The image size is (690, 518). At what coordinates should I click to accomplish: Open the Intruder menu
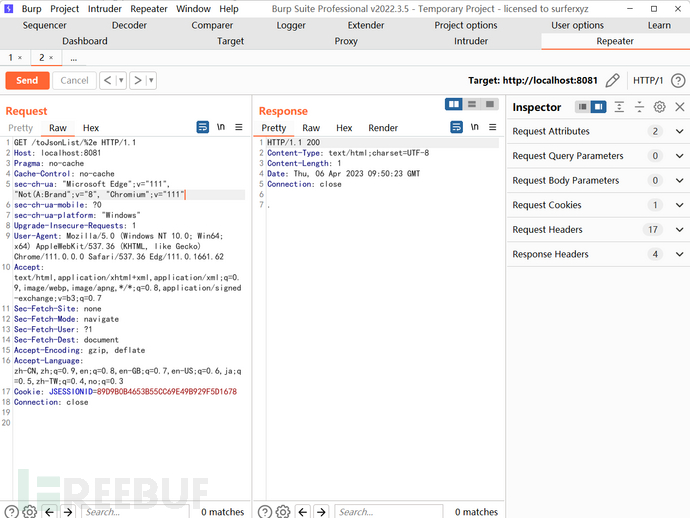[104, 9]
